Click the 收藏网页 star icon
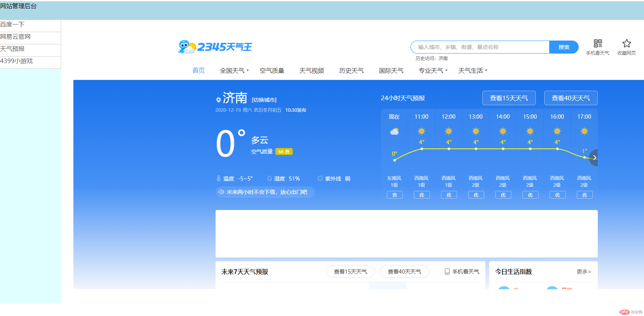This screenshot has height=316, width=644. pos(626,43)
